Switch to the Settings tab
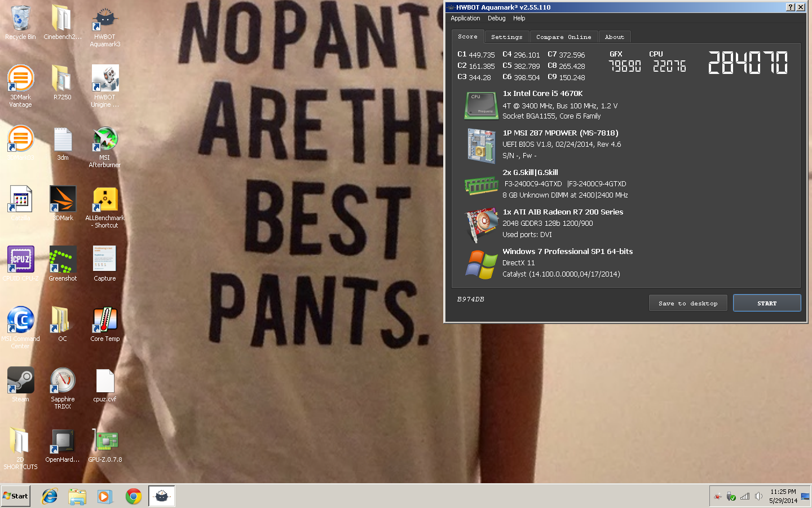Image resolution: width=812 pixels, height=508 pixels. tap(506, 37)
